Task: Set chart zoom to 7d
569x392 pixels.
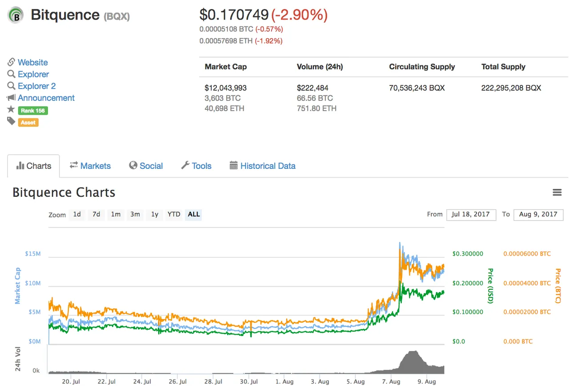Action: click(x=96, y=215)
